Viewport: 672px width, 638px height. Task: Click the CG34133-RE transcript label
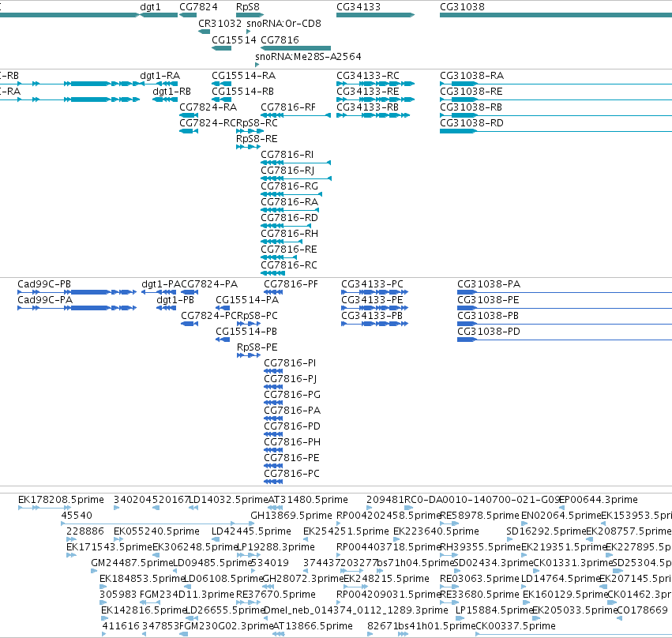tap(368, 92)
